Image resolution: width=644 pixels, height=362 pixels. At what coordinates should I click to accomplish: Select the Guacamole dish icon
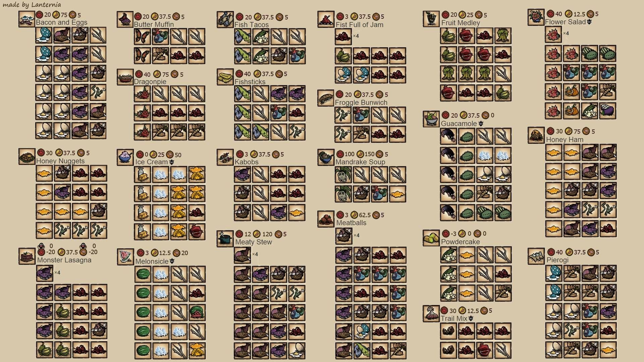(x=431, y=119)
